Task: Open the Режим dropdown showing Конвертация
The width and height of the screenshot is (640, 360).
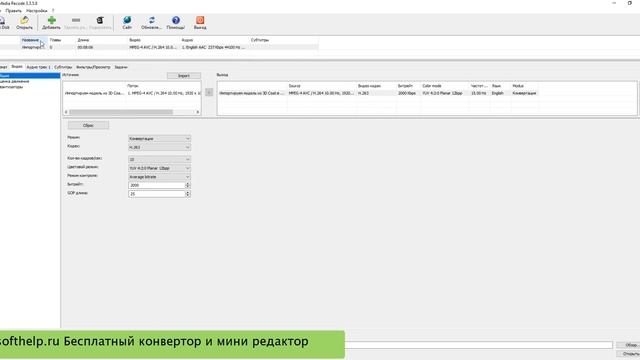Action: (159, 138)
